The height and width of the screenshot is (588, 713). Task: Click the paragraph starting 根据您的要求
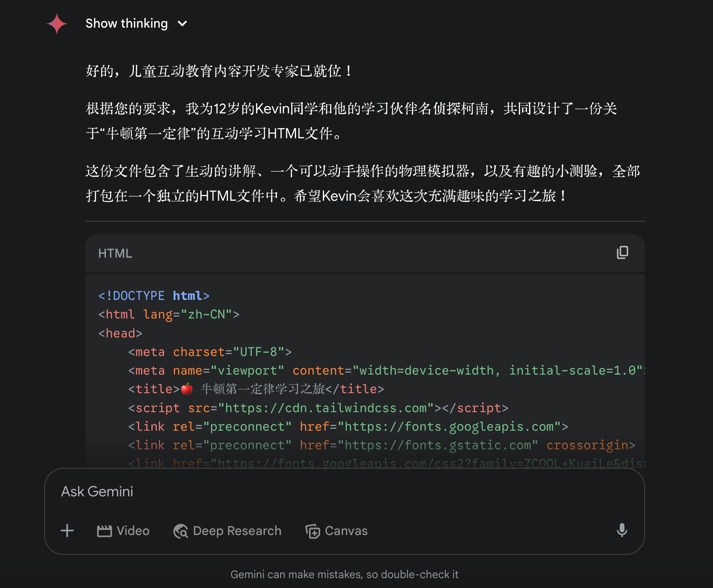[351, 121]
